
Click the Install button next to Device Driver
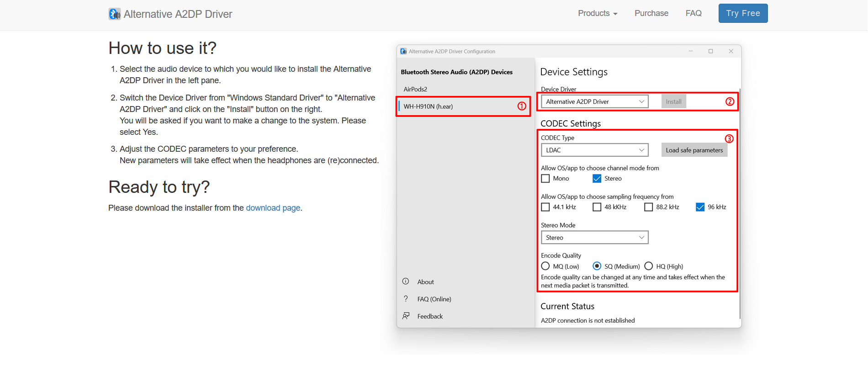point(674,101)
